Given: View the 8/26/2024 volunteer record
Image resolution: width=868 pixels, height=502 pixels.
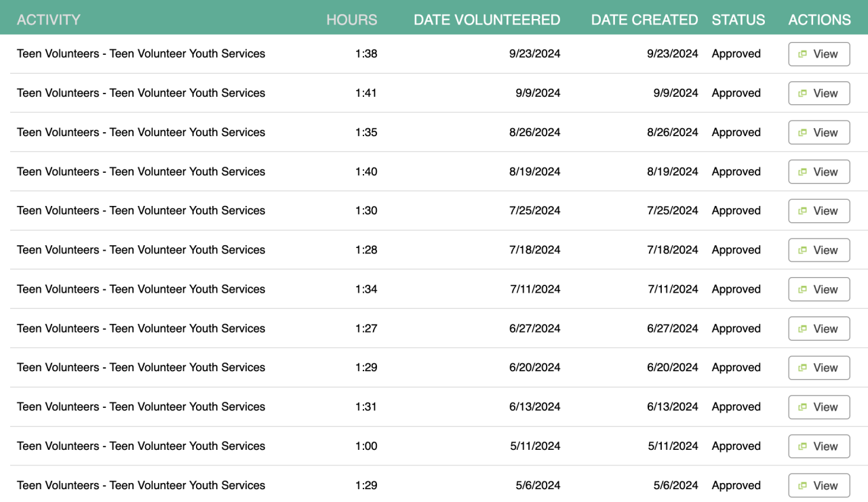Looking at the screenshot, I should [818, 133].
